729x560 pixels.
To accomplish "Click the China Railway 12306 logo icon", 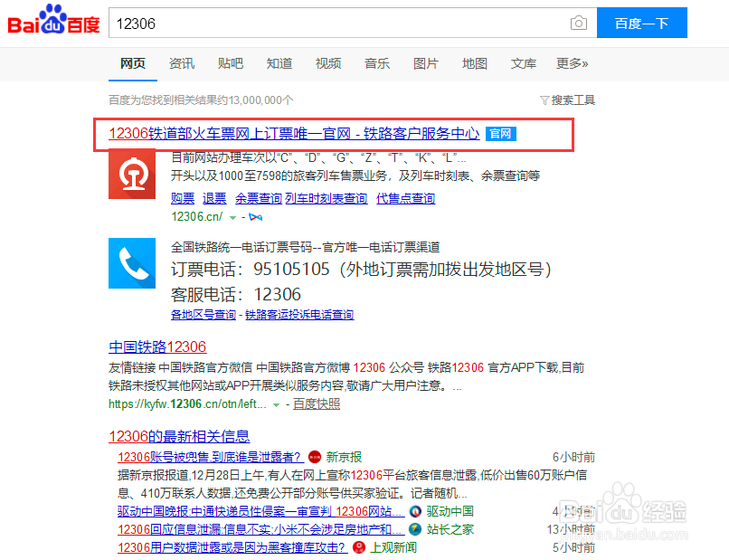I will (x=132, y=176).
